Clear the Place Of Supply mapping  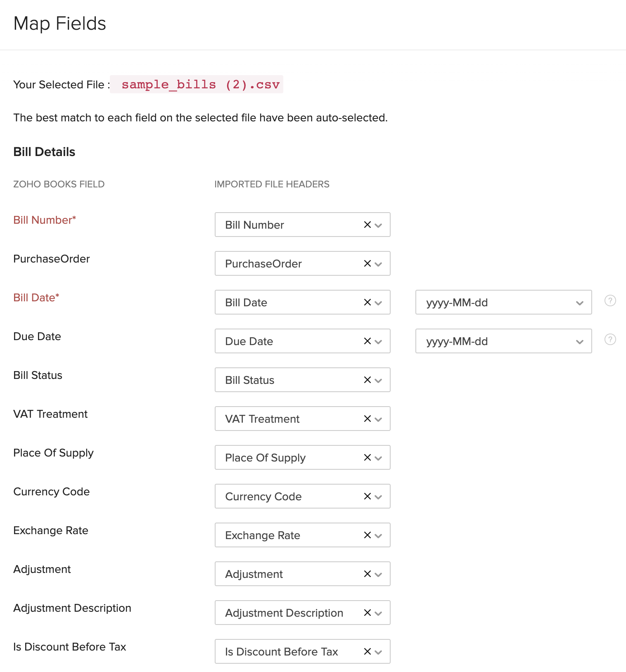pyautogui.click(x=367, y=457)
